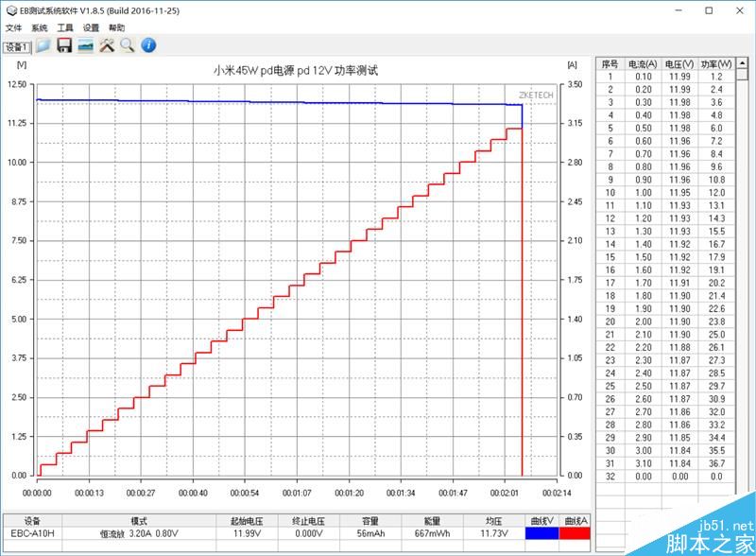Open the hammer and wrench tools icon
756x556 pixels.
(107, 45)
